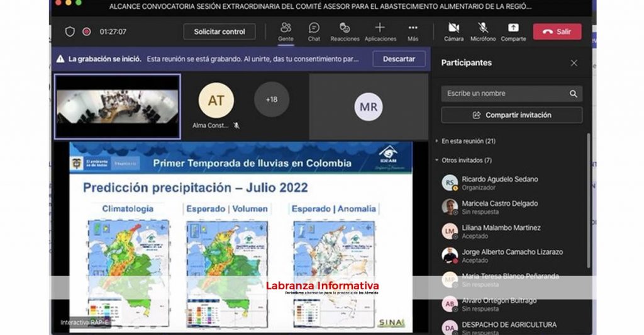Open the Más options icon
The height and width of the screenshot is (335, 644).
[x=413, y=28]
